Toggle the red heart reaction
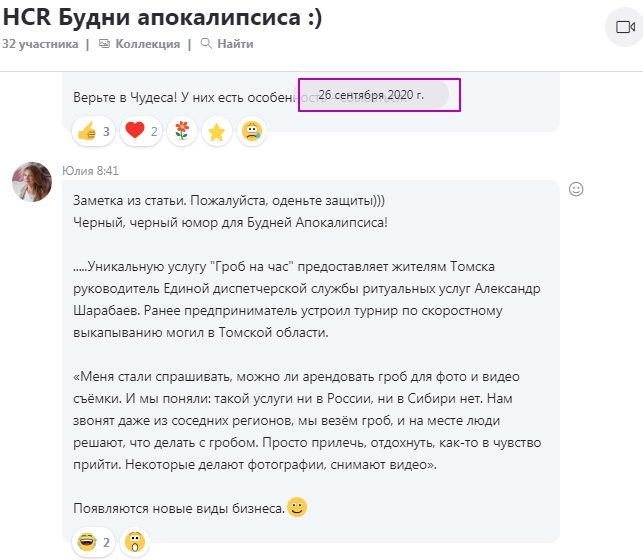The width and height of the screenshot is (643, 560). tap(141, 131)
